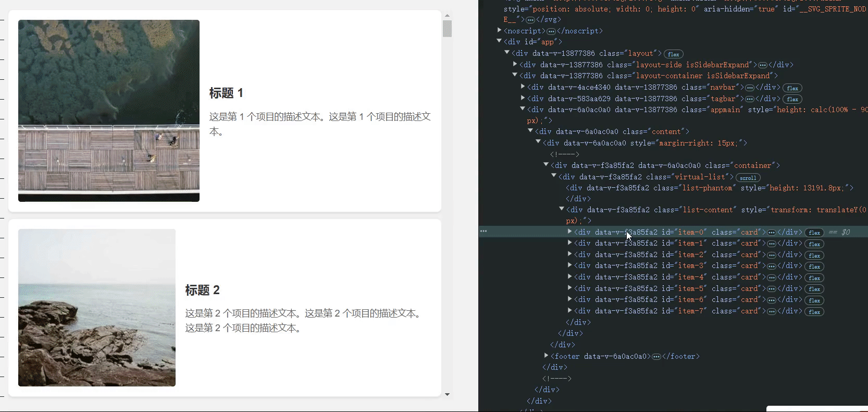868x412 pixels.
Task: Click the virtual list scrollbar thumb
Action: click(x=447, y=29)
